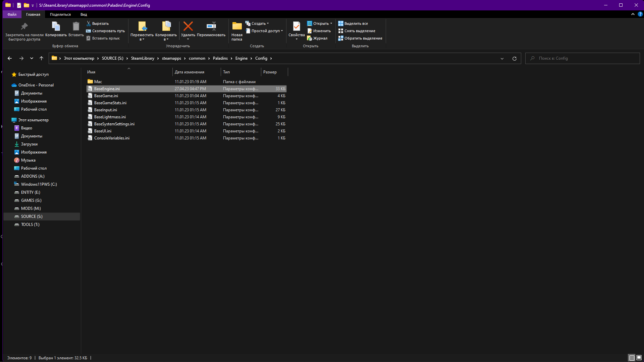This screenshot has height=362, width=644.
Task: Open Explorer help (question mark)
Action: pyautogui.click(x=640, y=14)
